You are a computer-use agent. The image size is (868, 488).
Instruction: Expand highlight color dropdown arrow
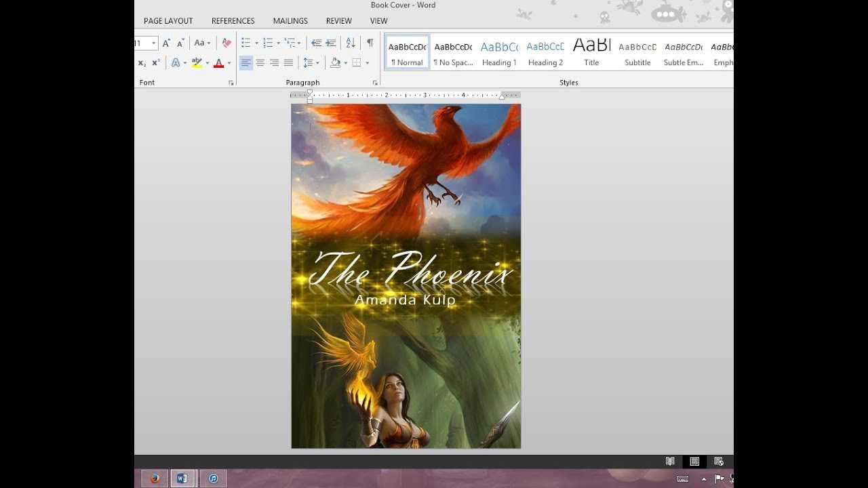[x=207, y=63]
